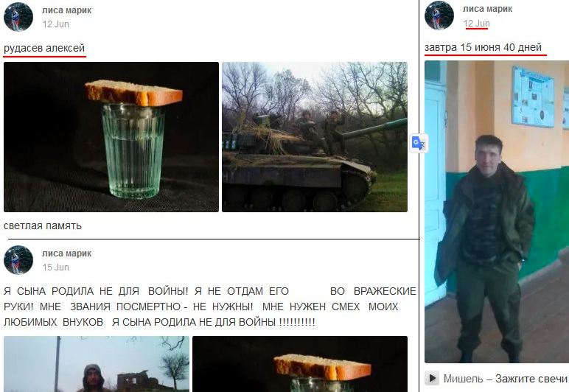Open the glass with bread photo, top post
Viewport: 569px width, 392px height.
point(111,137)
